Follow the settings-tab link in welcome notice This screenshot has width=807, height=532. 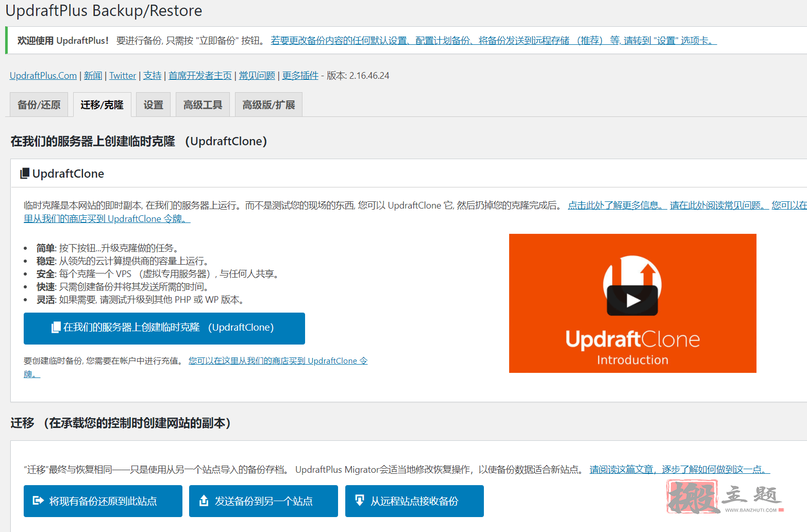pos(494,40)
